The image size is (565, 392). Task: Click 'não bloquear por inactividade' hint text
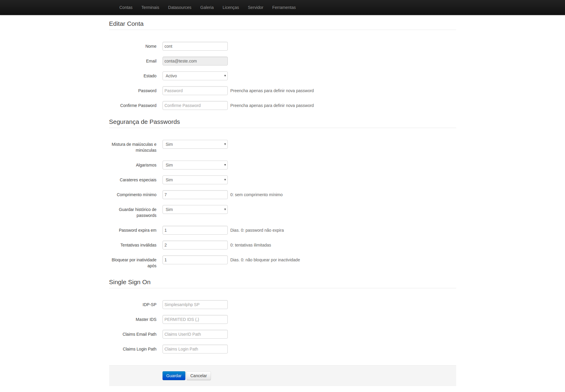273,260
